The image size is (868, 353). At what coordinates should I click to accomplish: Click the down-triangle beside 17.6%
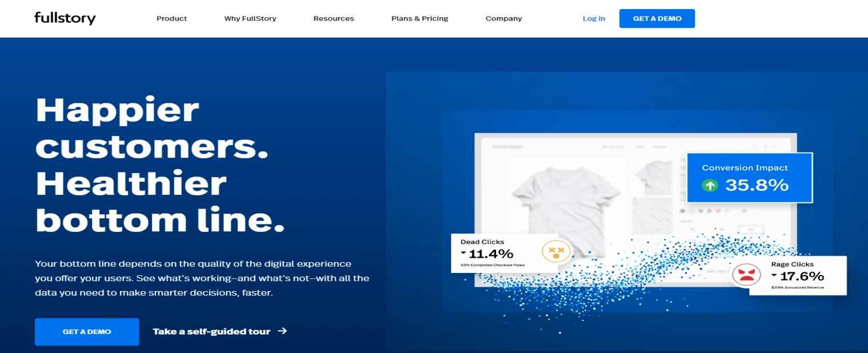pyautogui.click(x=774, y=275)
